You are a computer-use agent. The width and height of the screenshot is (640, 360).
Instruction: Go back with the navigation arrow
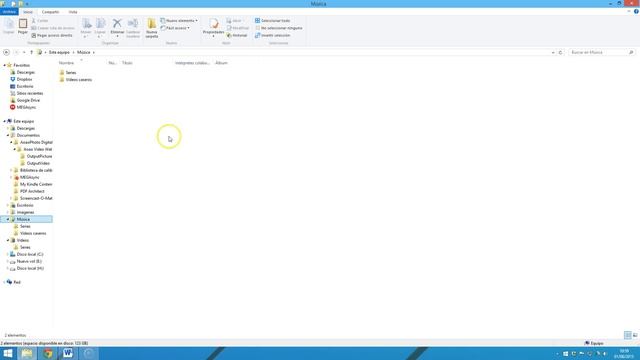(x=6, y=52)
